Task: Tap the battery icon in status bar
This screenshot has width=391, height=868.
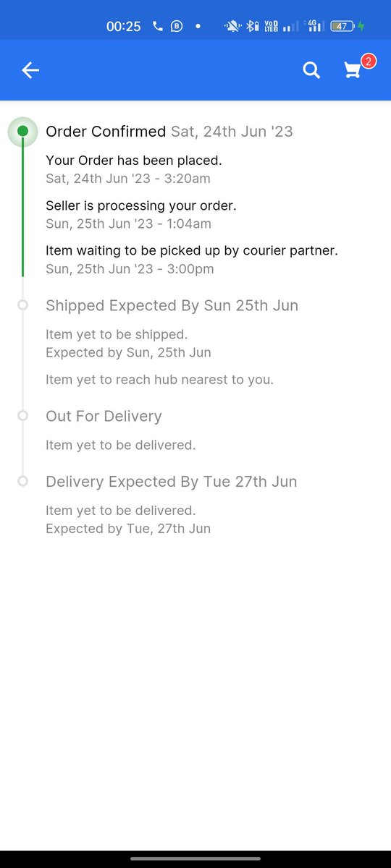Action: [x=342, y=26]
